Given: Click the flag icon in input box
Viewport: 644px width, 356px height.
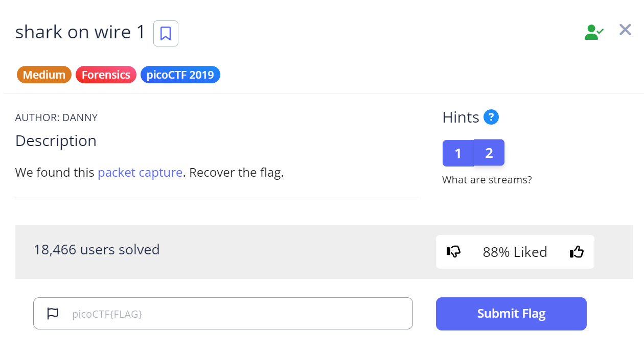Looking at the screenshot, I should pyautogui.click(x=53, y=314).
